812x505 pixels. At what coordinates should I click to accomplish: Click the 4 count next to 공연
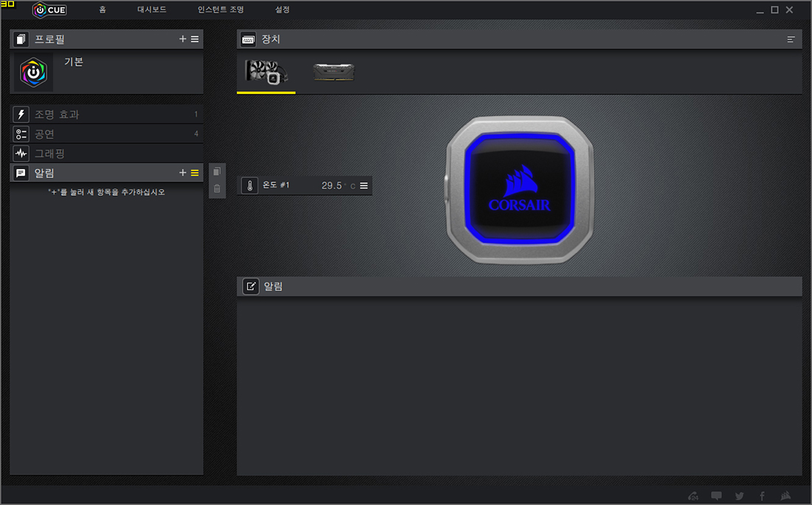[196, 134]
